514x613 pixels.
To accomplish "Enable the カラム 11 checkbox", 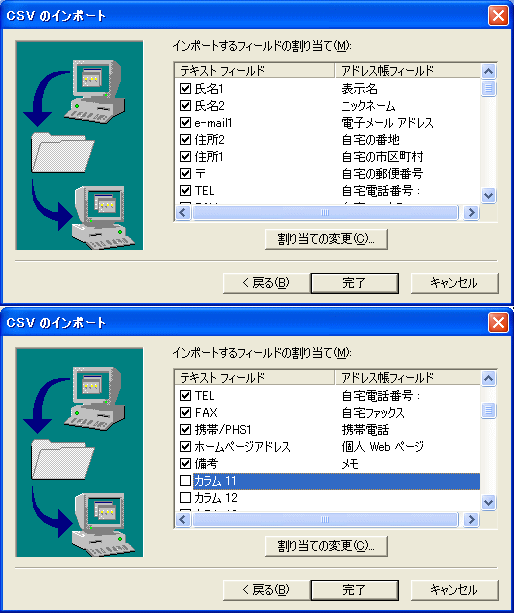I will pos(185,480).
